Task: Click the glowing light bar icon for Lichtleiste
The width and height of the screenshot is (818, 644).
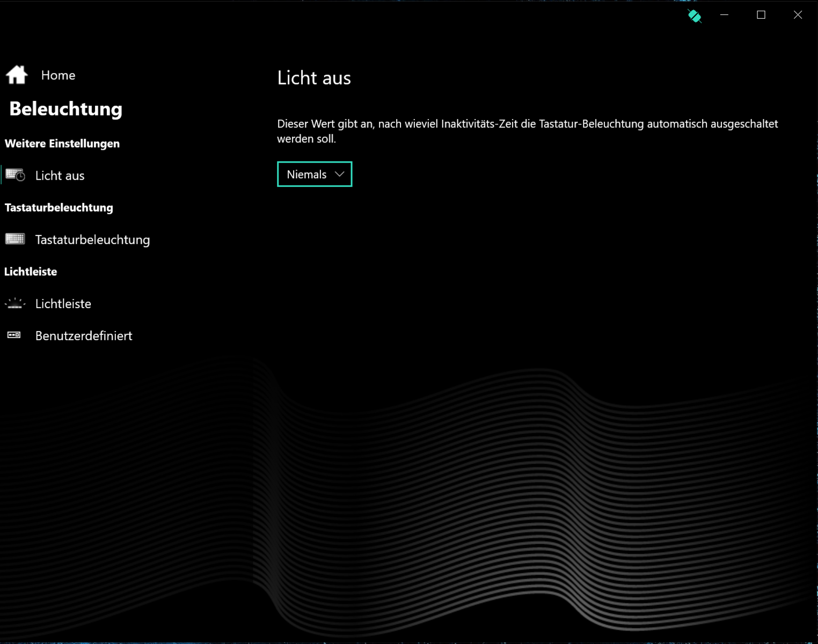Action: (x=15, y=304)
